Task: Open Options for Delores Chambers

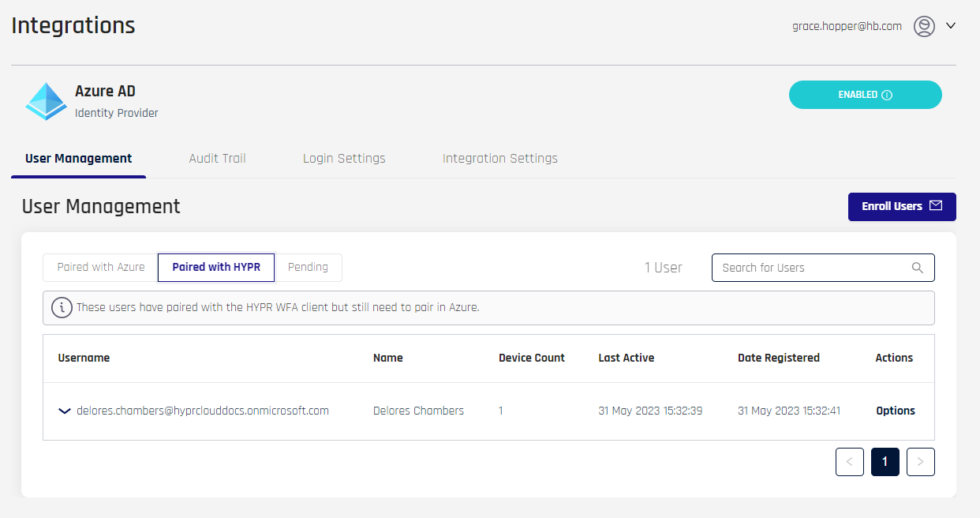Action: [x=896, y=411]
